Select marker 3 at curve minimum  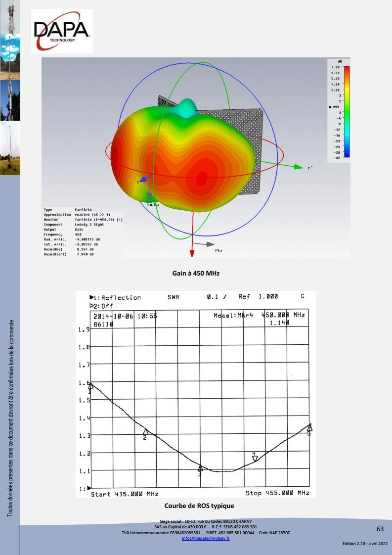tap(200, 468)
